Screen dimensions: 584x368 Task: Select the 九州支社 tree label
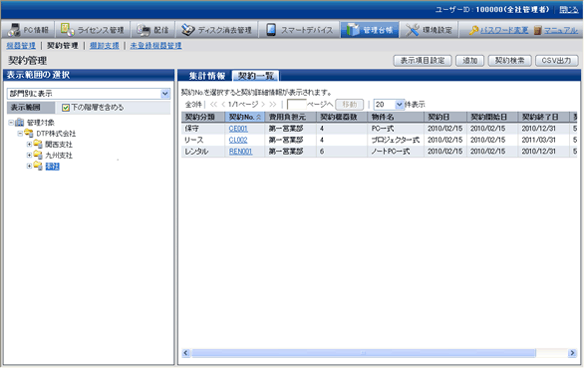[59, 155]
